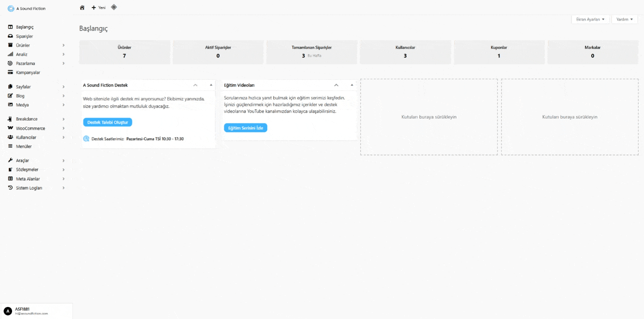644x319 pixels.
Task: Expand the Sistem Logları submenu
Action: (63, 188)
